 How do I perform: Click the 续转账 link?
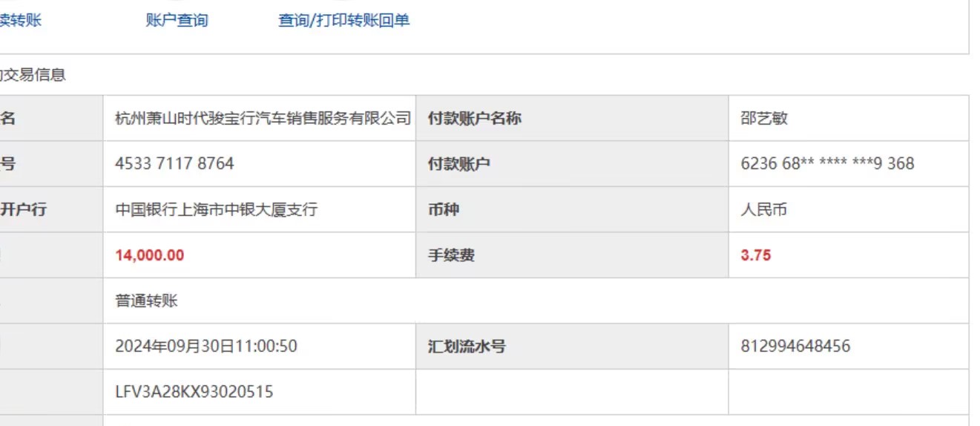coord(20,21)
